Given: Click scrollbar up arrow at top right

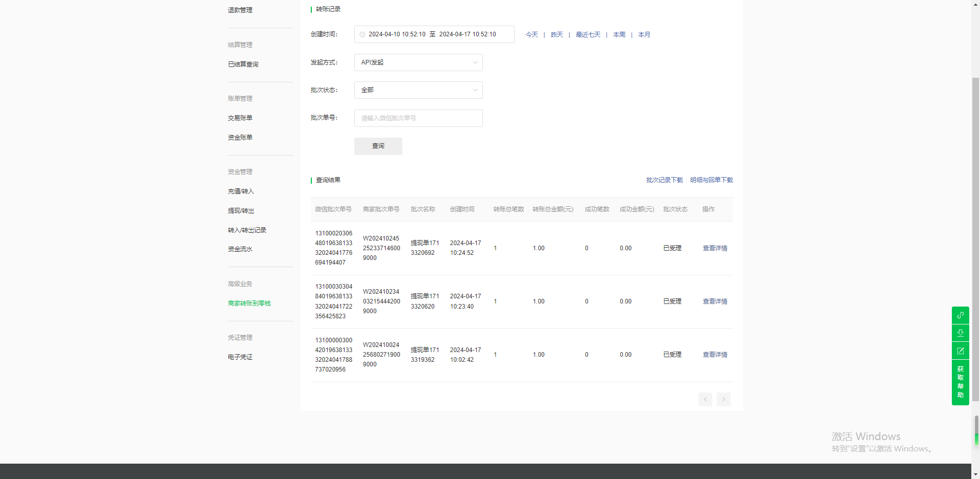Looking at the screenshot, I should tap(975, 4).
